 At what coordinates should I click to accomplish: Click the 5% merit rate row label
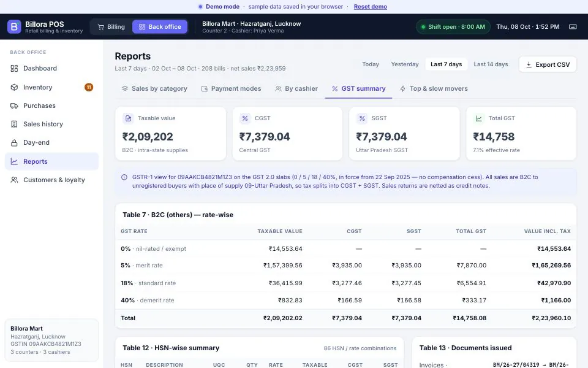[141, 266]
